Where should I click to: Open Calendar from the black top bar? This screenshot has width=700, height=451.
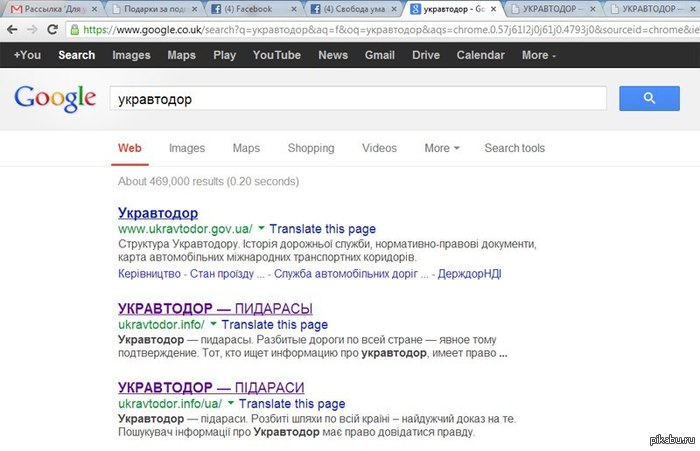(x=480, y=55)
